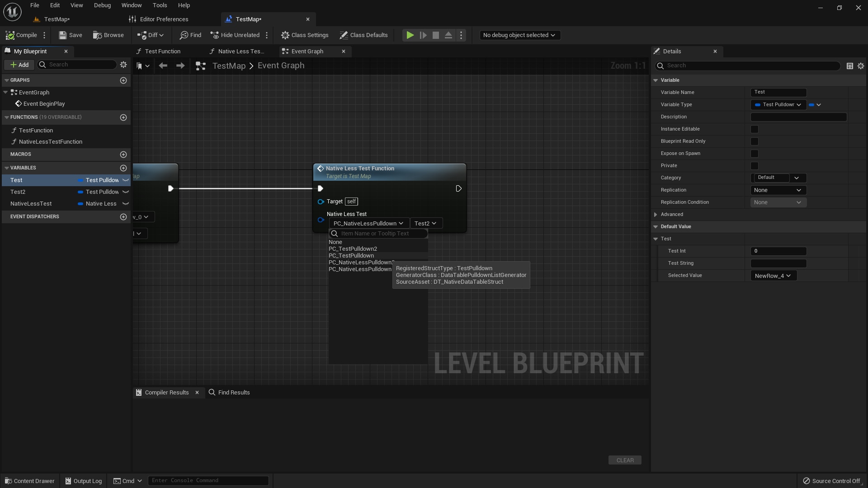
Task: Enable Instance Editable for the Test variable
Action: point(755,129)
